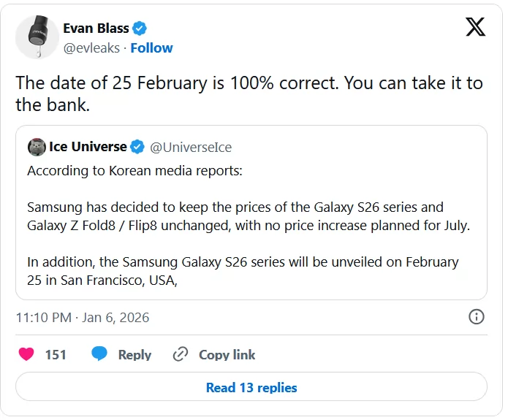Click the X logo icon
Viewport: 508px width, 420px height.
click(475, 28)
